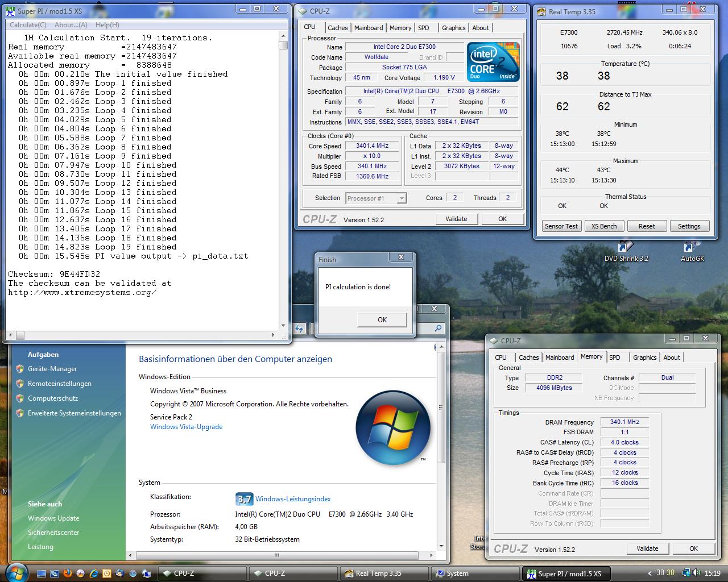Viewport: 728px width, 582px height.
Task: Click the refresh arrows icon in System window
Action: [300, 329]
